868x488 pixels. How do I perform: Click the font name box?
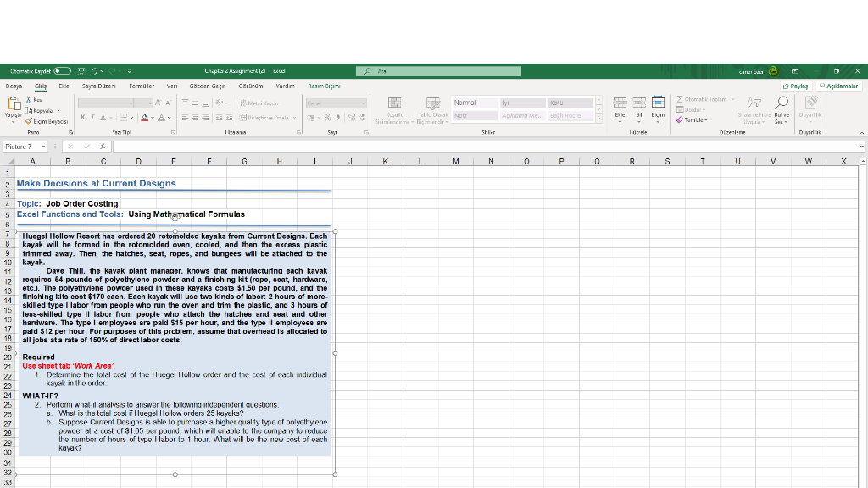(106, 103)
